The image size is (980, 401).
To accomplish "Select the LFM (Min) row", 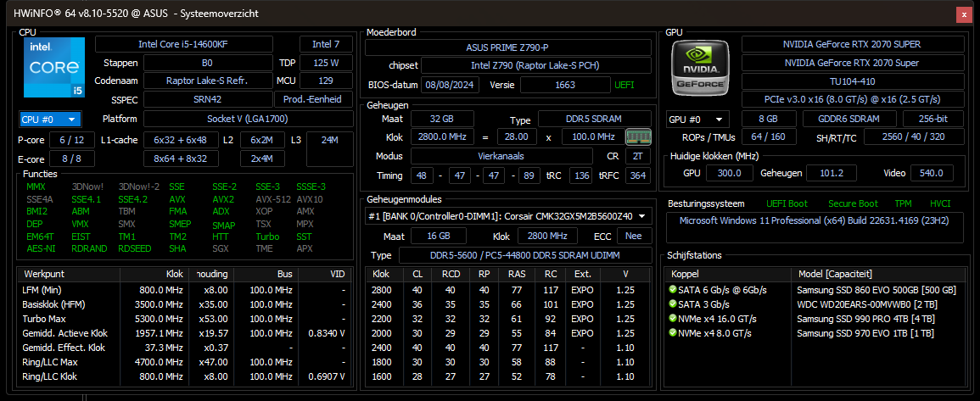I will pos(185,290).
